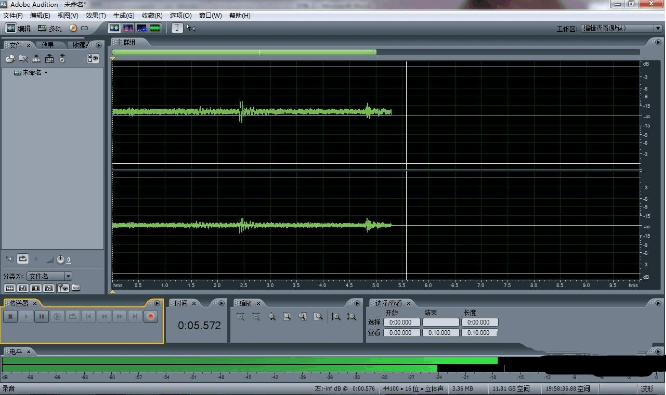The height and width of the screenshot is (395, 666).
Task: Open the Generate(G) menu
Action: (x=123, y=15)
